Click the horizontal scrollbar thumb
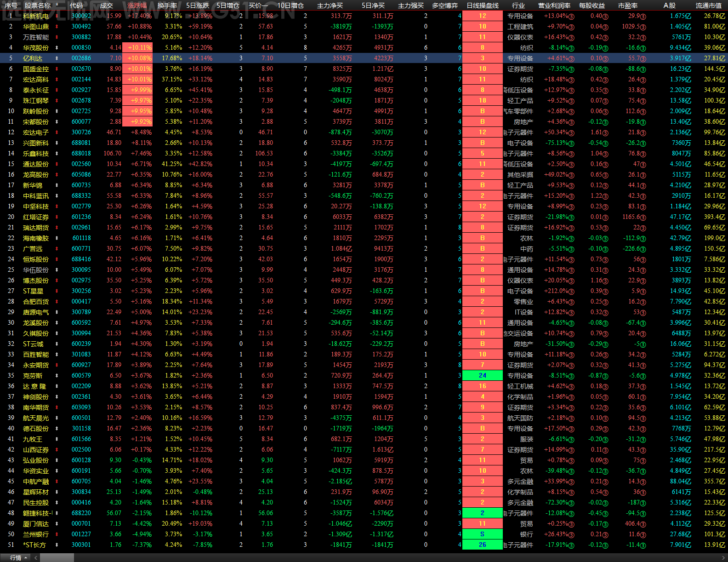This screenshot has width=728, height=562. (x=57, y=558)
